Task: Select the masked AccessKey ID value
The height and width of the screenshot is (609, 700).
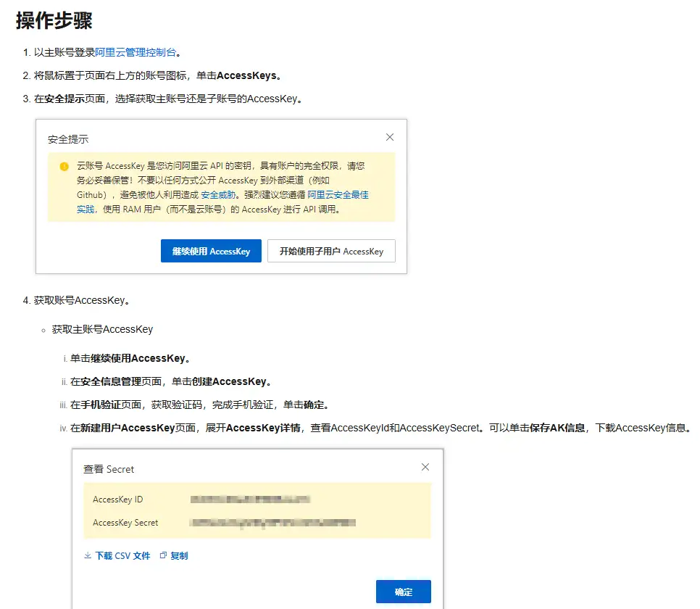Action: tap(250, 499)
